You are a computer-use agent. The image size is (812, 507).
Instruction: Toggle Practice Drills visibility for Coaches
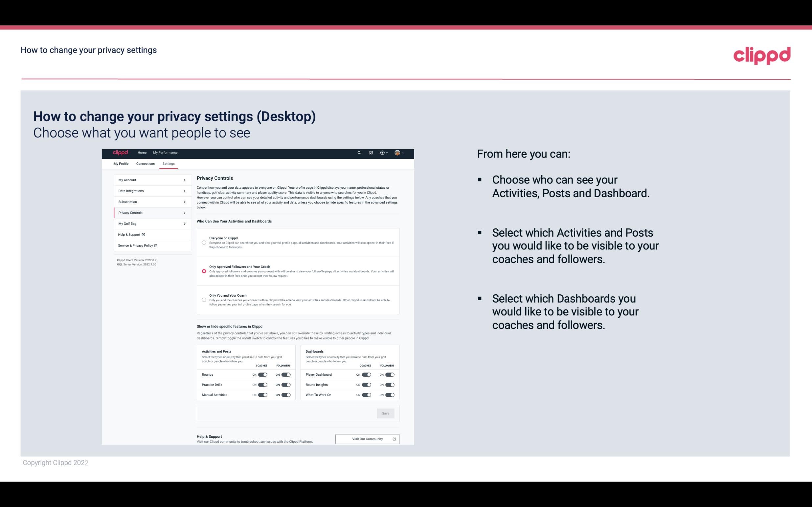tap(262, 385)
